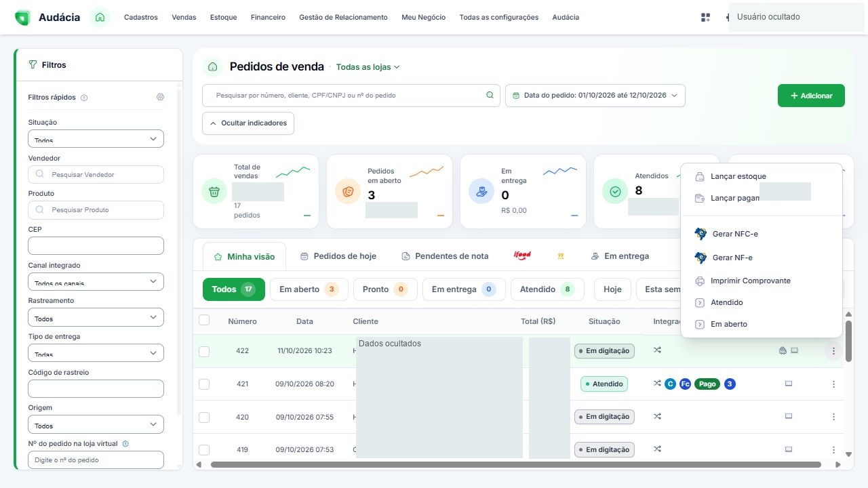Viewport: 868px width, 488px height.
Task: Open the three-dot menu for order 421
Action: [x=833, y=384]
